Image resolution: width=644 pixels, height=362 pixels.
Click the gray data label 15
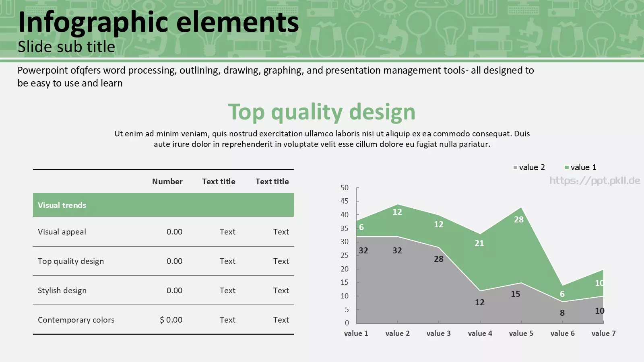pos(516,294)
